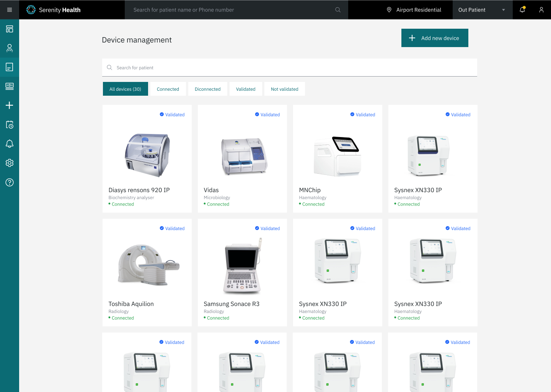Open the Vidas device image
The image size is (551, 392).
pyautogui.click(x=244, y=156)
